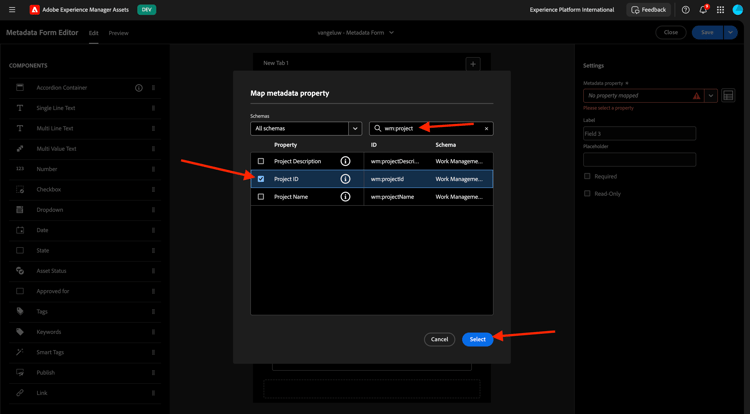Image resolution: width=750 pixels, height=414 pixels.
Task: Click the Feedback button
Action: pos(649,10)
